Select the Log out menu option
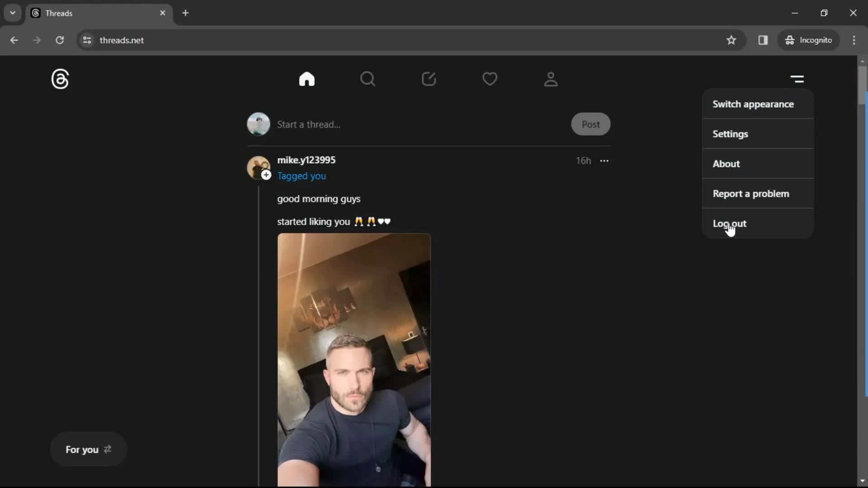Viewport: 868px width, 488px height. (730, 223)
